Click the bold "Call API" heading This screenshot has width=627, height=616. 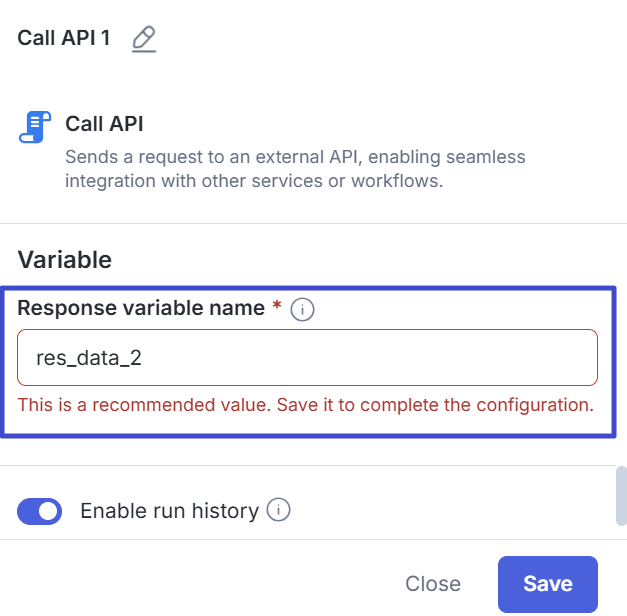104,125
